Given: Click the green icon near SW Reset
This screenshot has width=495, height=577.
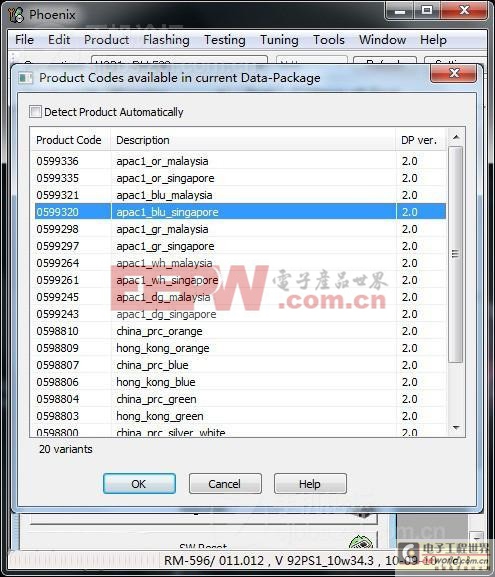Looking at the screenshot, I should (361, 542).
